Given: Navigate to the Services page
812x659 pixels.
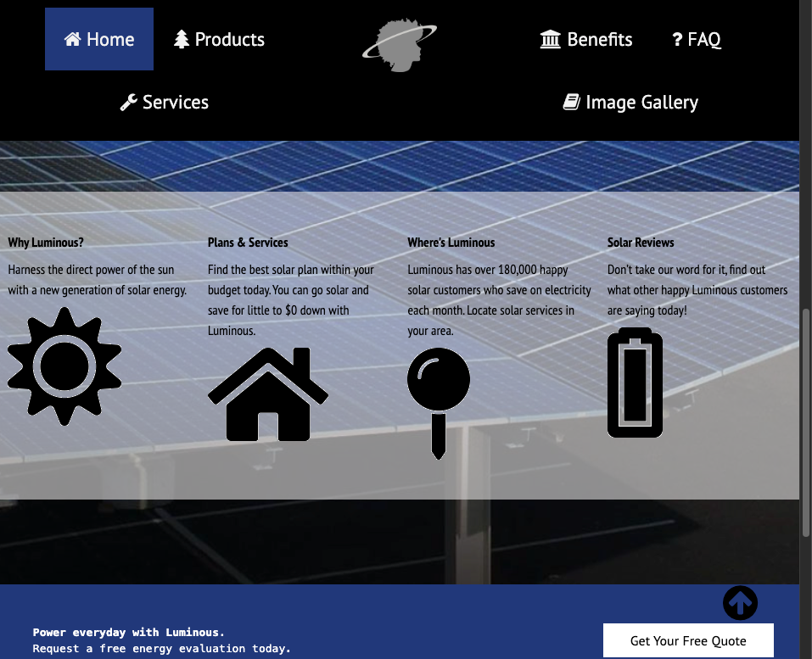Looking at the screenshot, I should coord(164,102).
